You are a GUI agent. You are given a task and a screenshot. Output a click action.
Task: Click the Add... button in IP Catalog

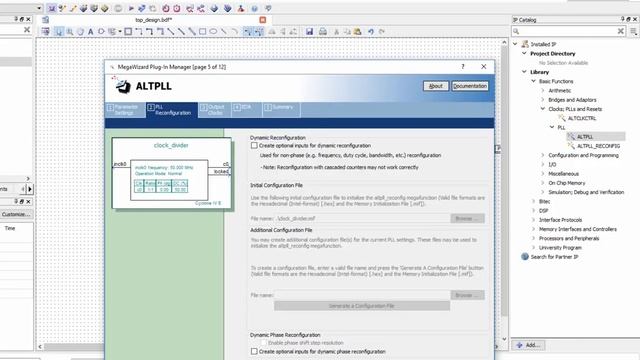[x=528, y=345]
